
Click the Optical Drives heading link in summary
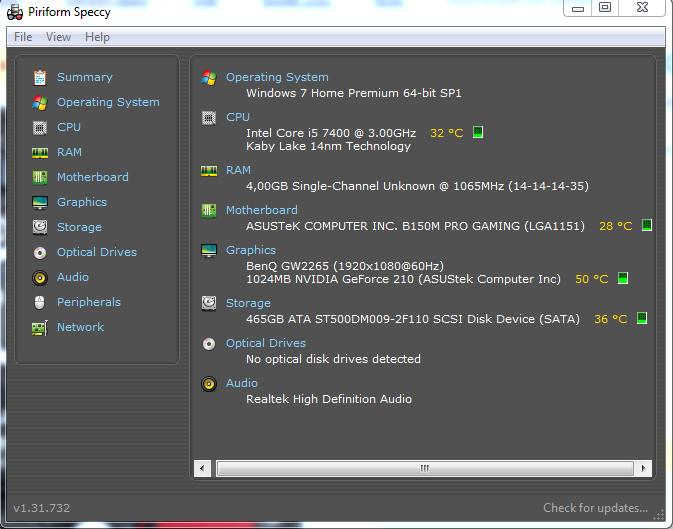pos(266,343)
